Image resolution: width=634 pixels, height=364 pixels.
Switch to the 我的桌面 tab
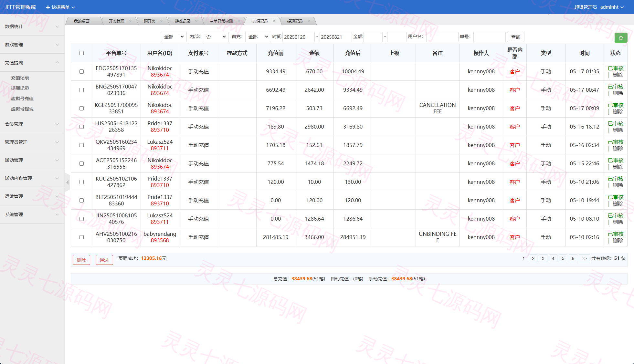pyautogui.click(x=82, y=21)
